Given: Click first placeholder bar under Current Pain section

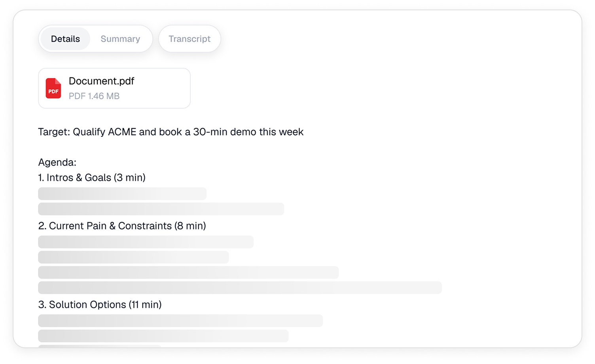Looking at the screenshot, I should 146,242.
